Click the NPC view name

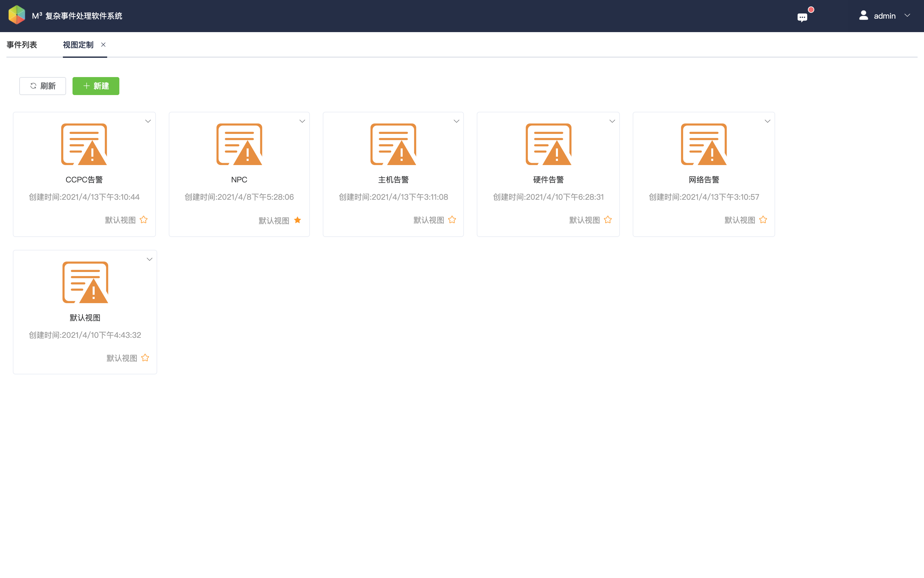pyautogui.click(x=239, y=180)
